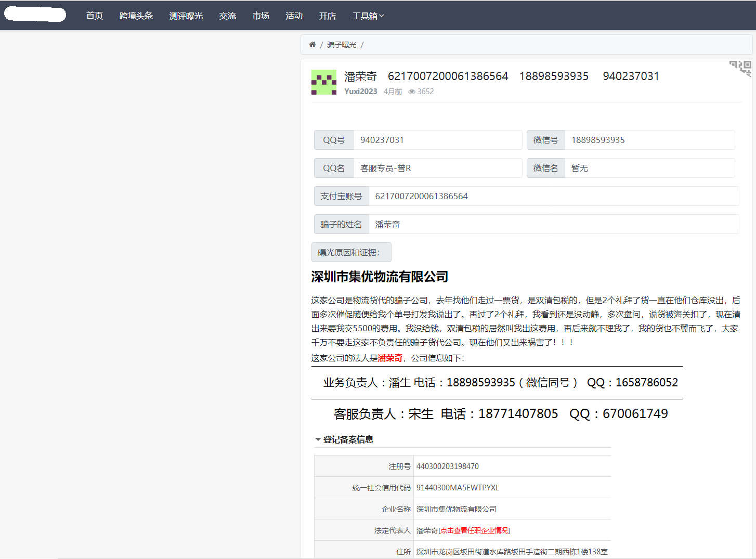The width and height of the screenshot is (756, 559).
Task: Click the Yuxi2023 author username
Action: (361, 92)
